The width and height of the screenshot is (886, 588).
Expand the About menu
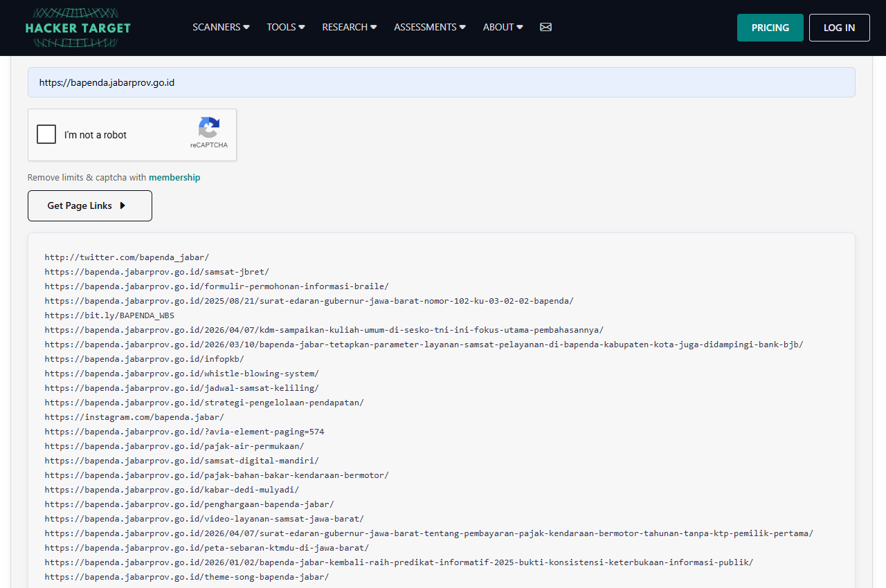click(503, 27)
